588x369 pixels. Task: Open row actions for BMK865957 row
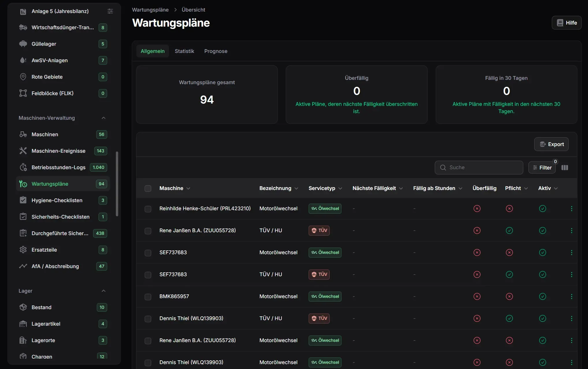[x=572, y=296]
